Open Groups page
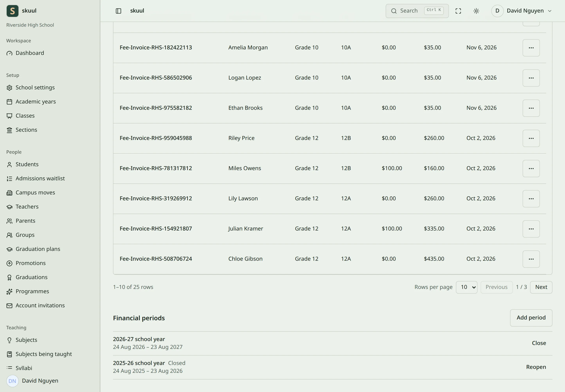565x392 pixels. click(x=20, y=235)
